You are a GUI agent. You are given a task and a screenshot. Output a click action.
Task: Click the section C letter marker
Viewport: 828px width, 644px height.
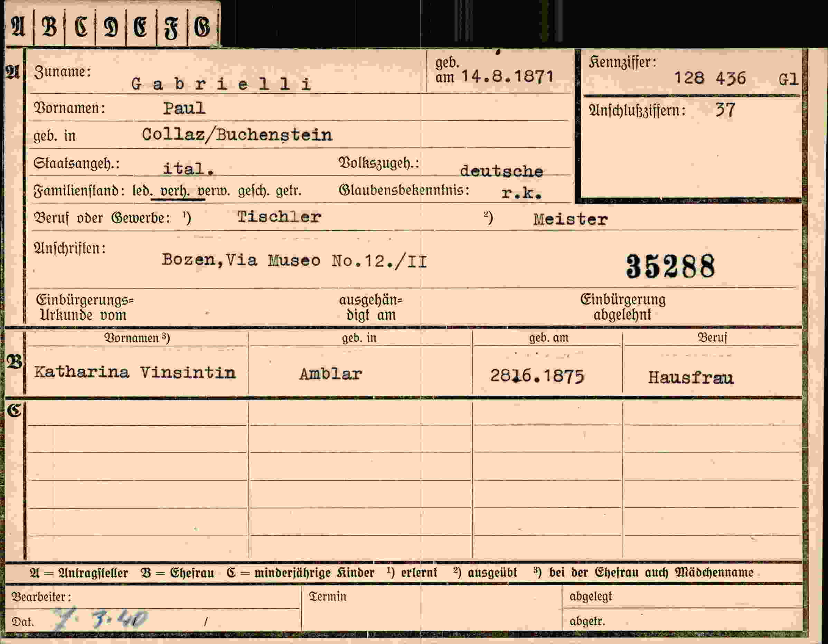click(15, 410)
